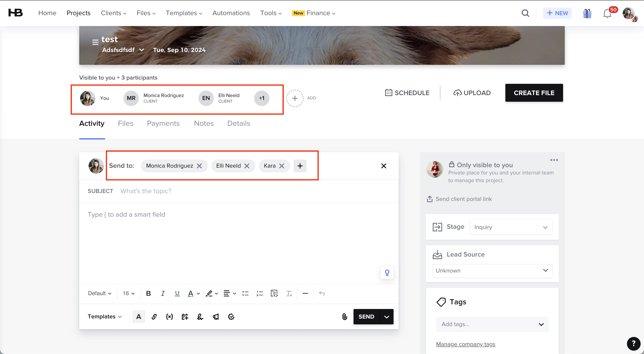
Task: Open the Automations menu item
Action: point(231,13)
